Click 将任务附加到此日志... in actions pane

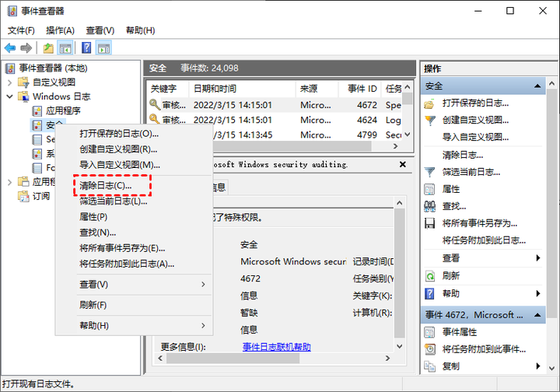(484, 240)
